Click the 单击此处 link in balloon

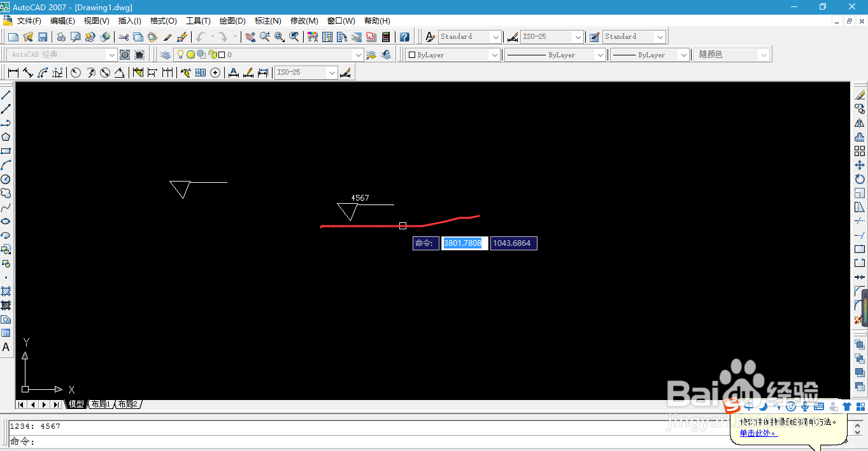pos(758,433)
